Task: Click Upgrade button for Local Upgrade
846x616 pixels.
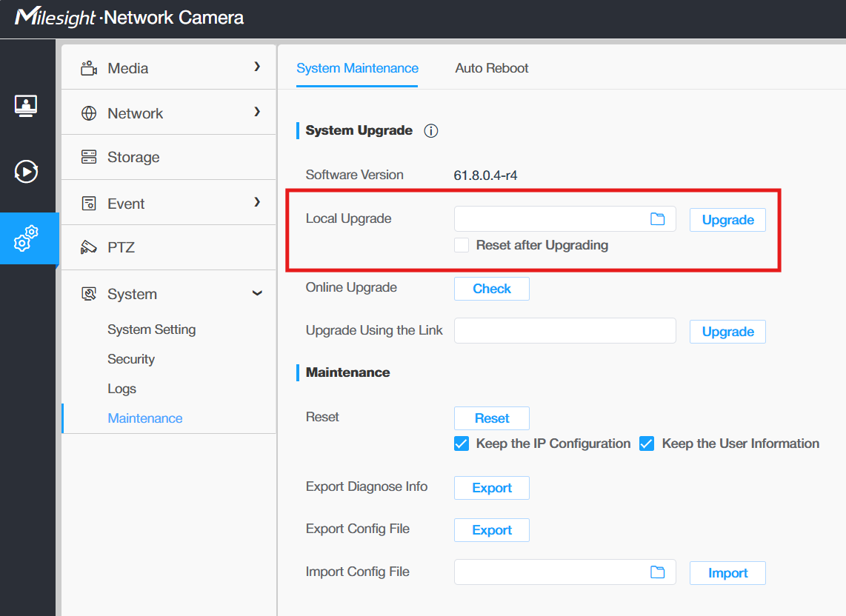Action: [x=727, y=220]
